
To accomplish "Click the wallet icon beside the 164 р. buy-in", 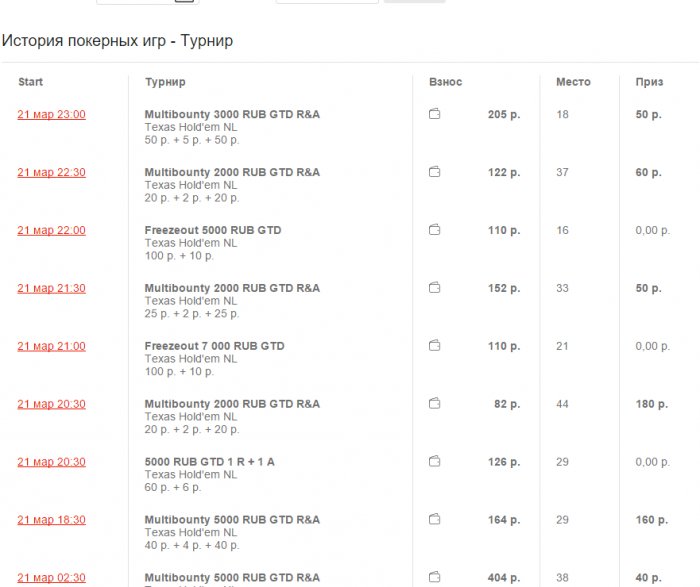I will tap(434, 520).
